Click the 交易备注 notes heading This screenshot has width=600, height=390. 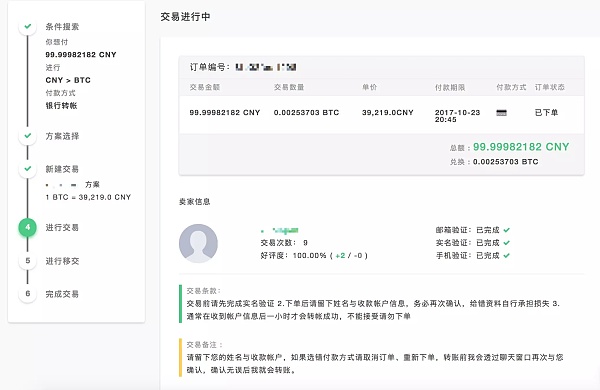coord(205,345)
